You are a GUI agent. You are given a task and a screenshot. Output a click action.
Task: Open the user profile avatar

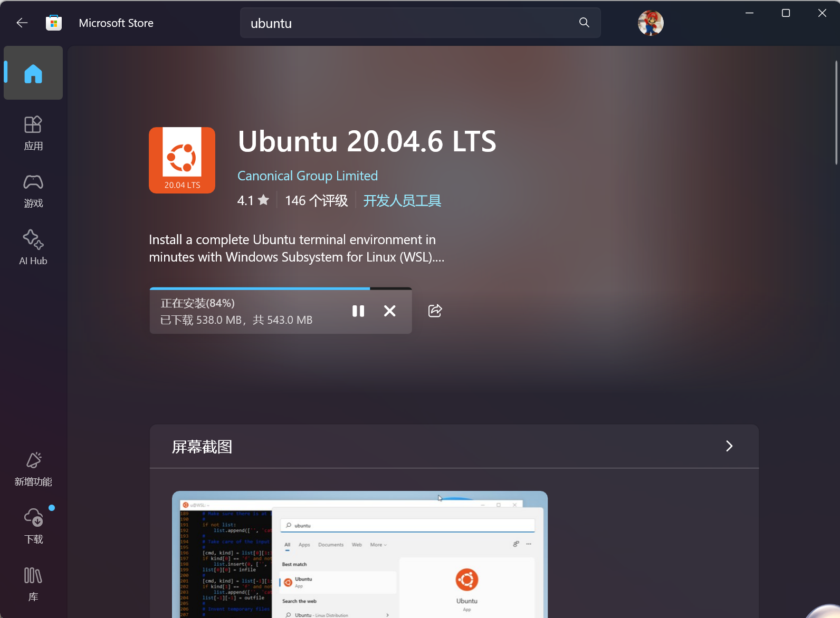tap(651, 23)
